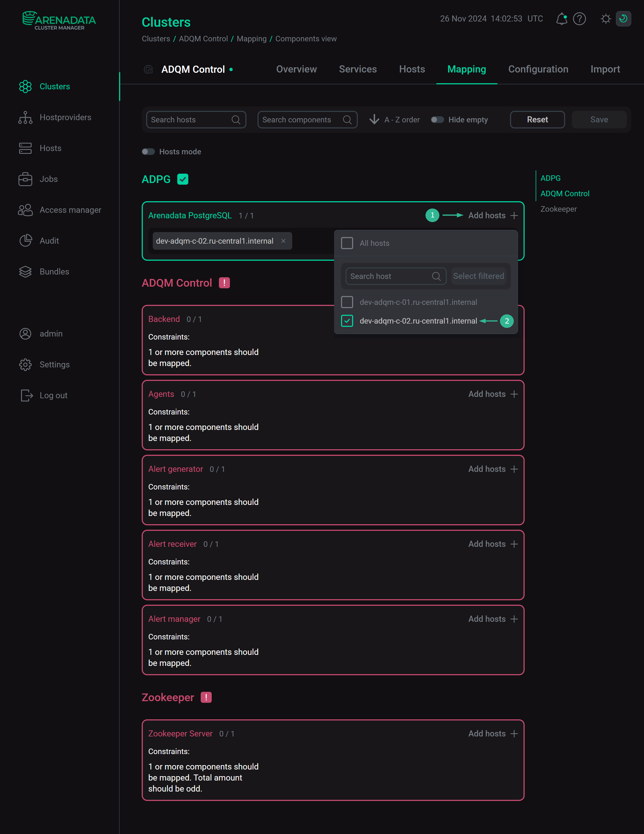
Task: Open the Jobs section in sidebar
Action: (x=48, y=179)
